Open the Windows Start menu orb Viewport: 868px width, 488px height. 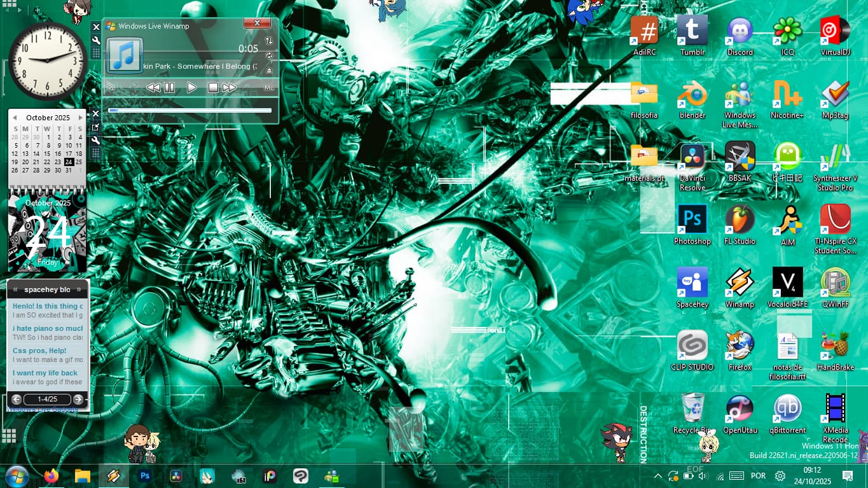[x=17, y=475]
